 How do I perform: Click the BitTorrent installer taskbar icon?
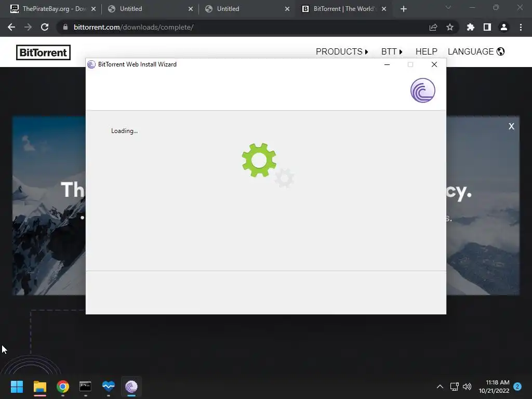coord(131,387)
